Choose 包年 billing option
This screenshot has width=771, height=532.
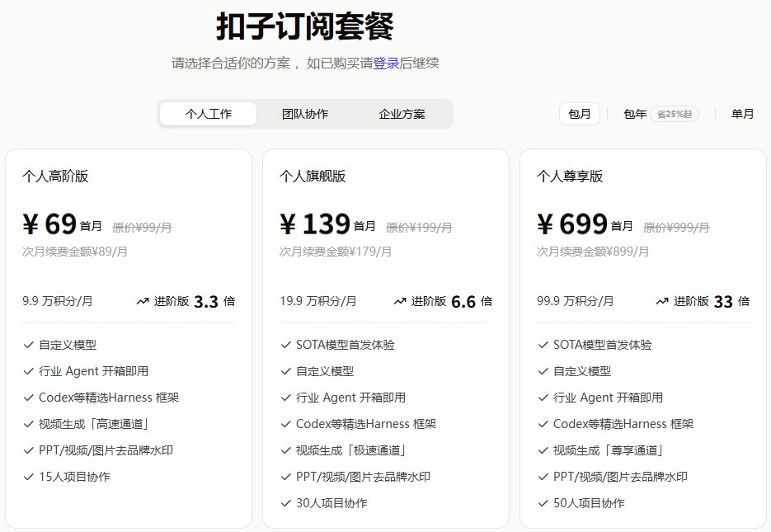click(635, 114)
